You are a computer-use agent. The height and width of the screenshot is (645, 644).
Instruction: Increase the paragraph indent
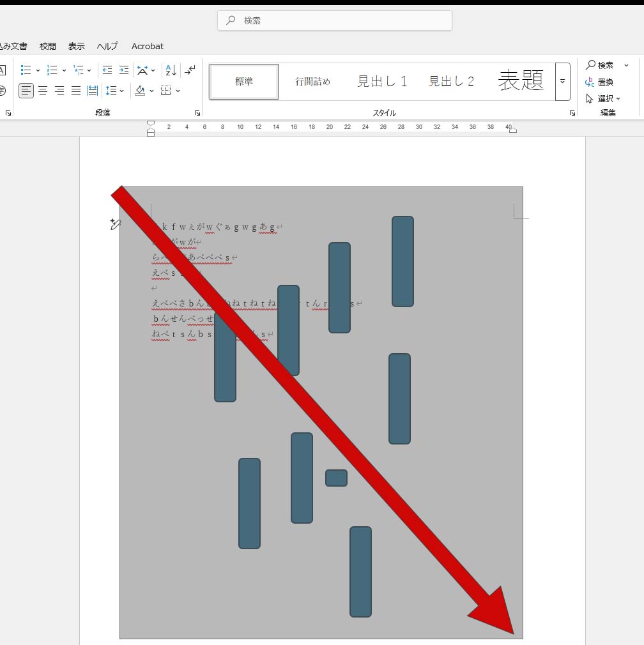click(124, 70)
